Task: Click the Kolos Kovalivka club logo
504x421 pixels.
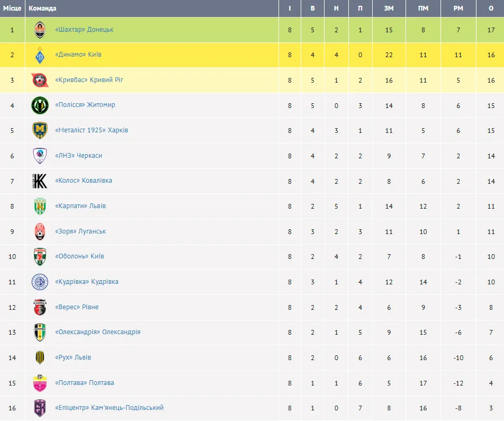Action: [x=40, y=181]
